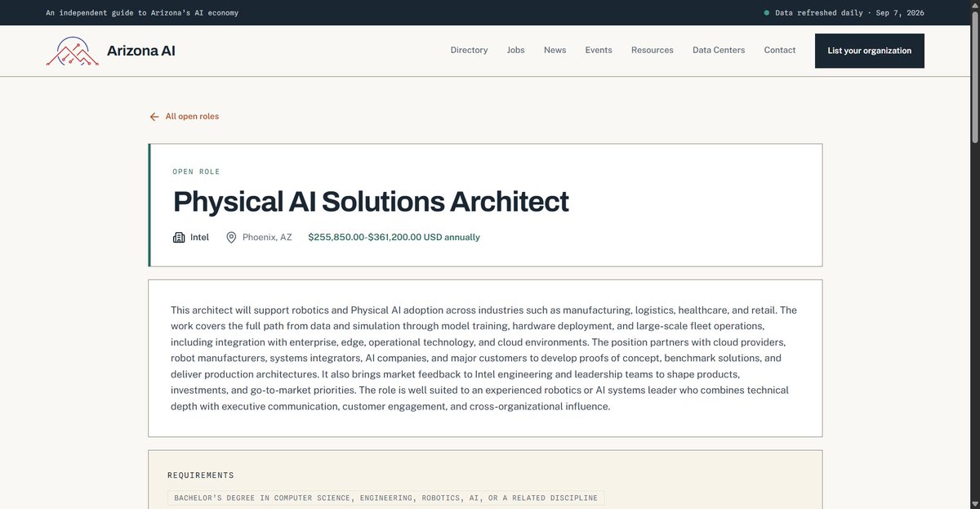This screenshot has width=980, height=509.
Task: Click the Data refreshed daily · Sep 7, 2026 text
Action: [x=849, y=13]
